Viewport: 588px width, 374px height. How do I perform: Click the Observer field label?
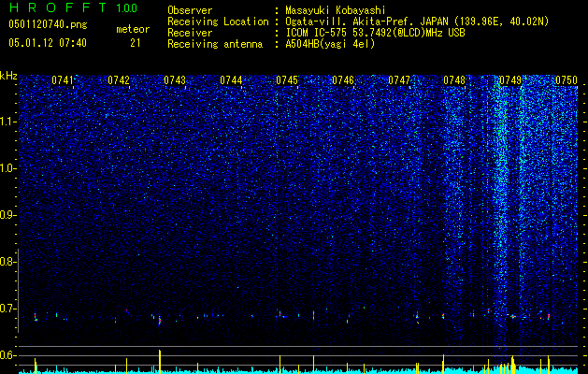[190, 10]
